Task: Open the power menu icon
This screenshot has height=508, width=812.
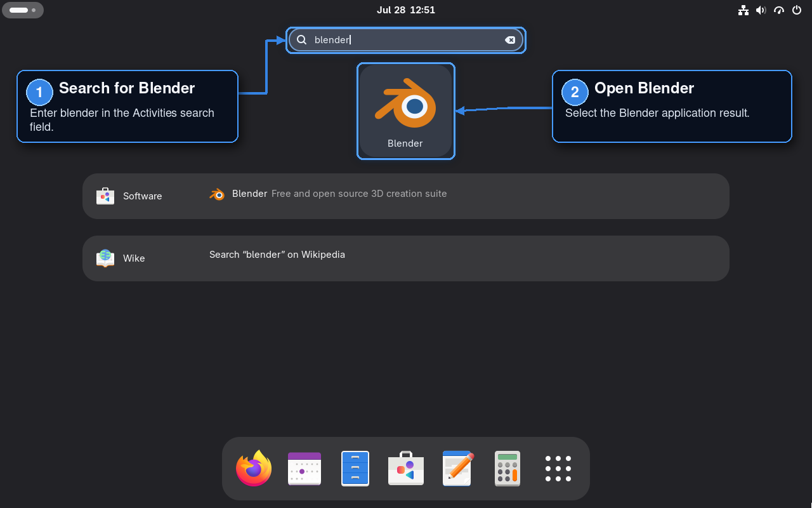Action: click(797, 10)
